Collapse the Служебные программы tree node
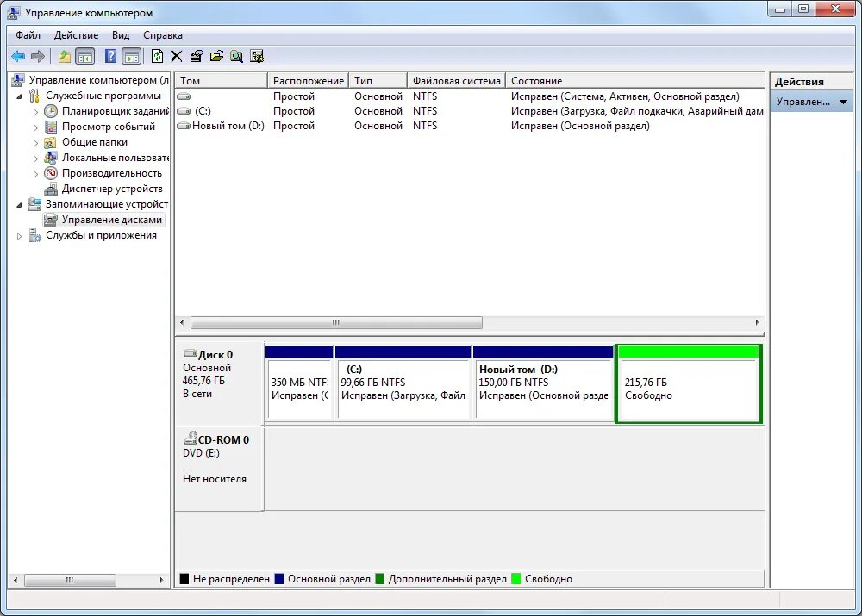The height and width of the screenshot is (616, 862). click(x=19, y=96)
